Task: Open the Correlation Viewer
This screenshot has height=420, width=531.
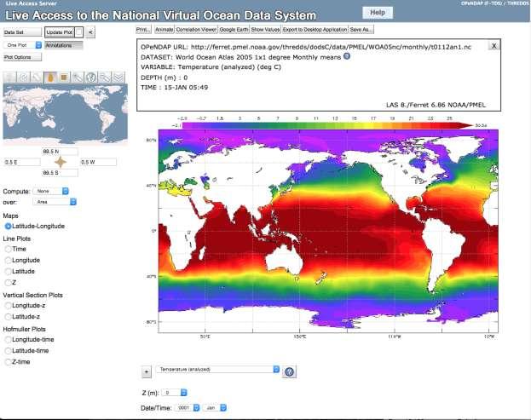Action: coord(196,30)
